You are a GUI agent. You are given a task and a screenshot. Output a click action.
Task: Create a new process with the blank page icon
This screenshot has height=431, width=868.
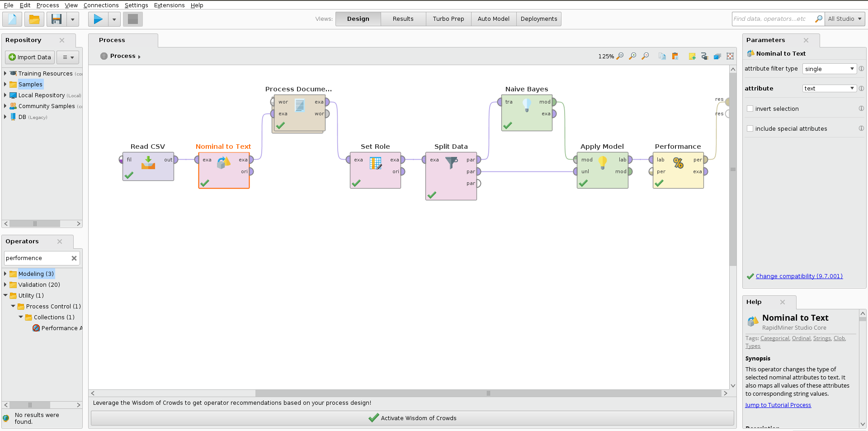pos(12,19)
